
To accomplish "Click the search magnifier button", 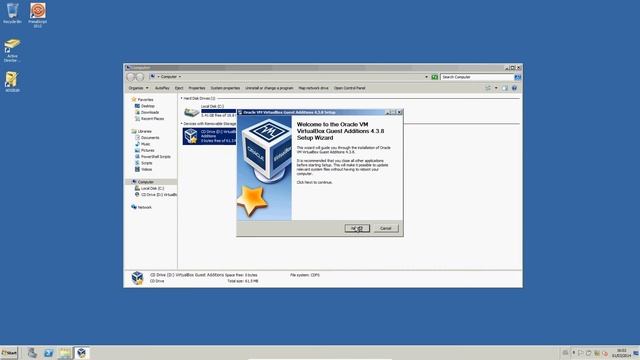I will [x=518, y=77].
